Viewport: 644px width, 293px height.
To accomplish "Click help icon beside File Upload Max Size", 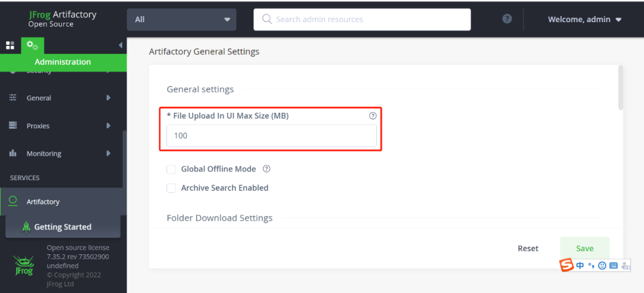I will coord(373,116).
